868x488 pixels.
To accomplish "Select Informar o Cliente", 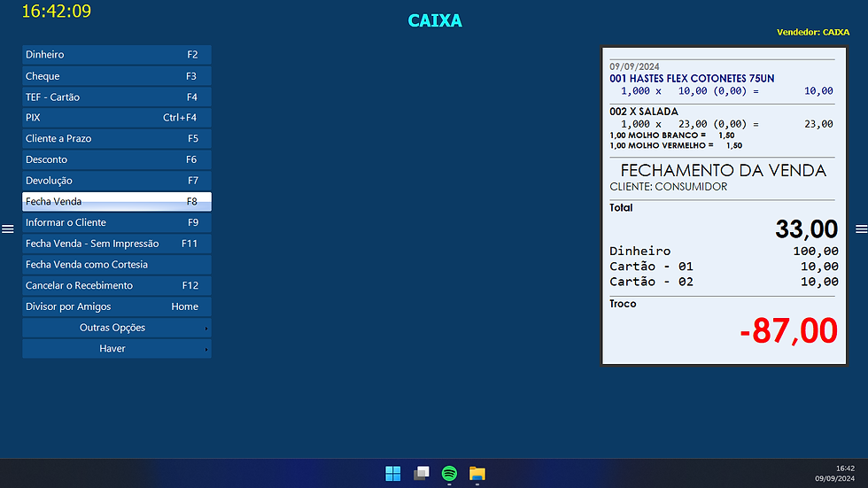I will tap(117, 222).
